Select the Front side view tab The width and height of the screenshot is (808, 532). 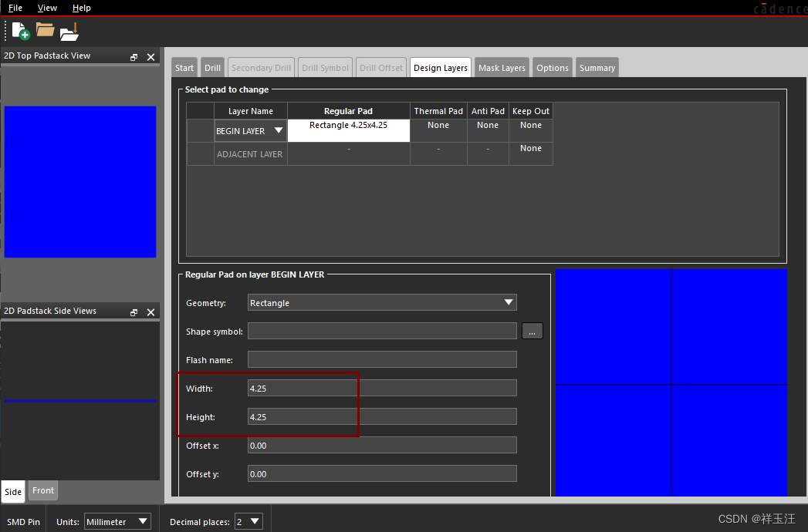click(x=43, y=490)
